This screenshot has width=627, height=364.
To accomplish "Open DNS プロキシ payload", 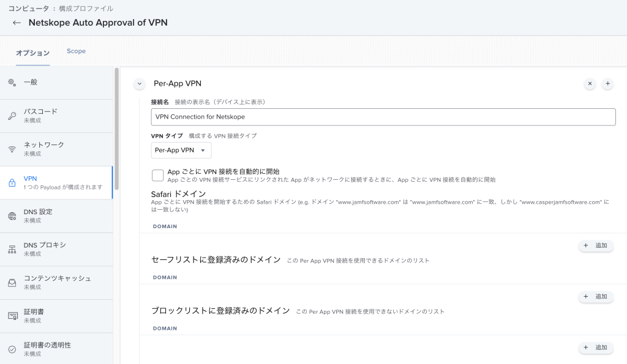I will [x=56, y=250].
